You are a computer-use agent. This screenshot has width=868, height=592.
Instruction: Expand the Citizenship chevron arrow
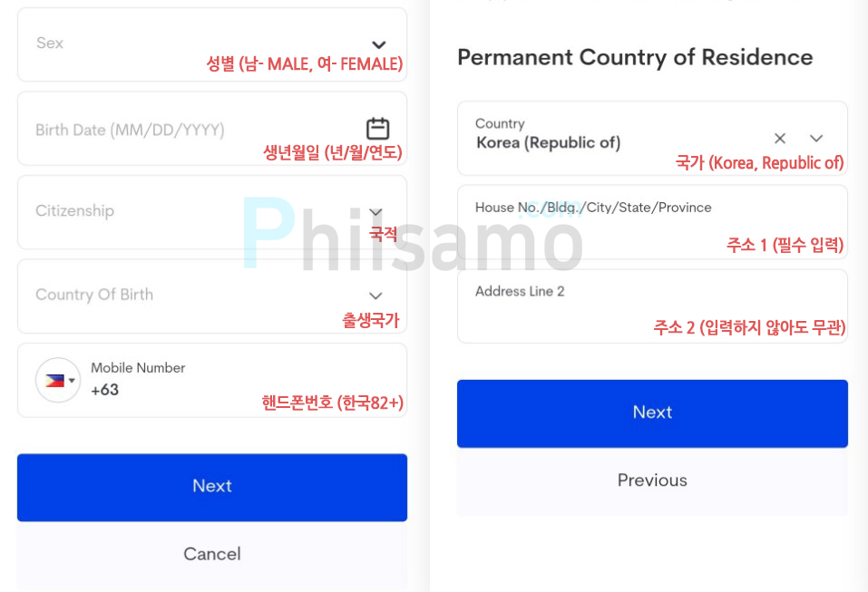(375, 212)
